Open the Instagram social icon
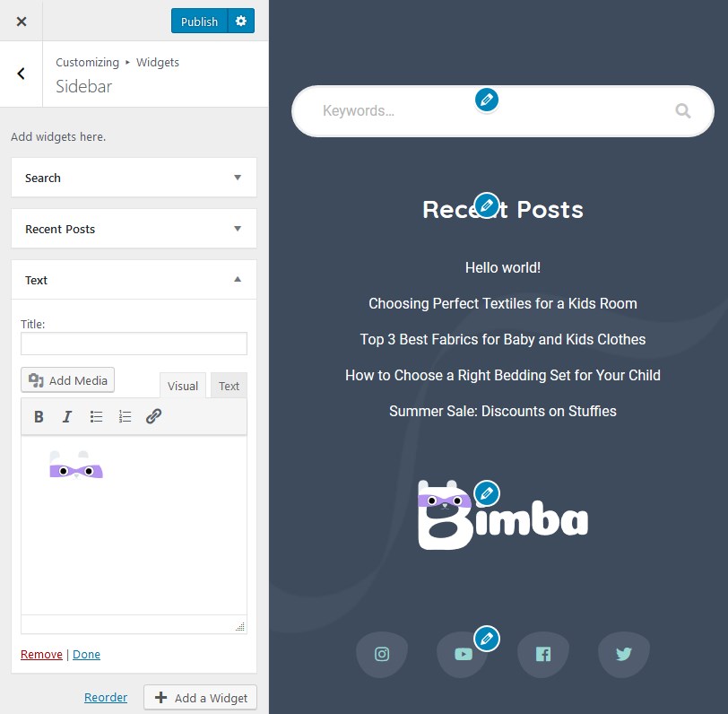 click(x=382, y=654)
